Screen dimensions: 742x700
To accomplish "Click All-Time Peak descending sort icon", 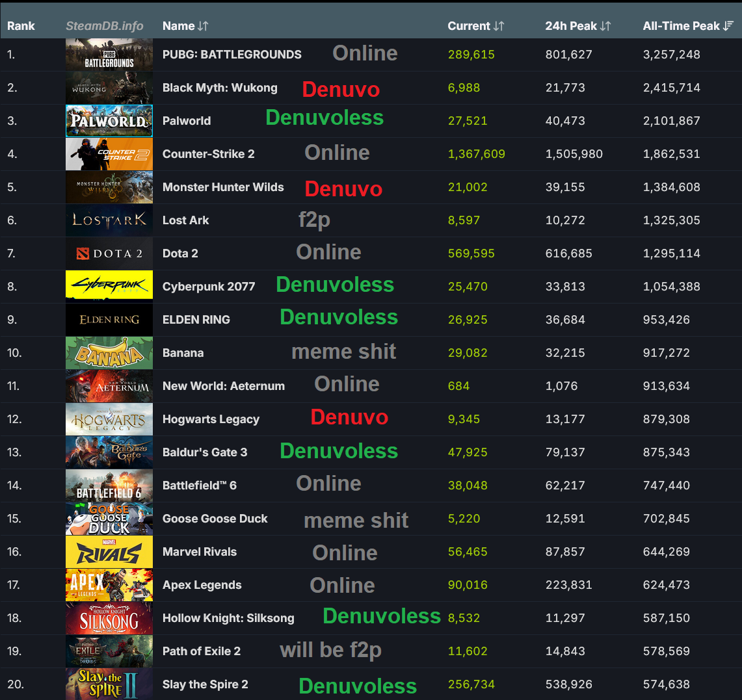I will 728,26.
